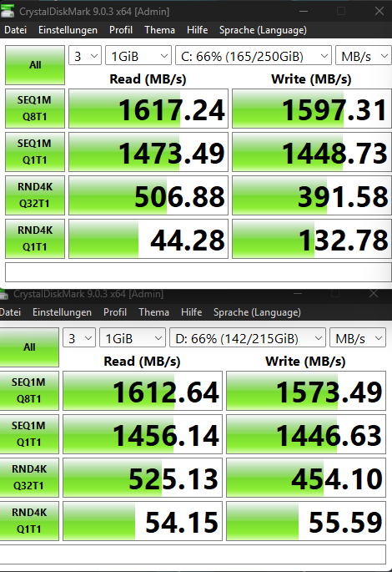Start RND4K Q1T1 test in bottom window
The width and height of the screenshot is (392, 572).
tap(29, 521)
